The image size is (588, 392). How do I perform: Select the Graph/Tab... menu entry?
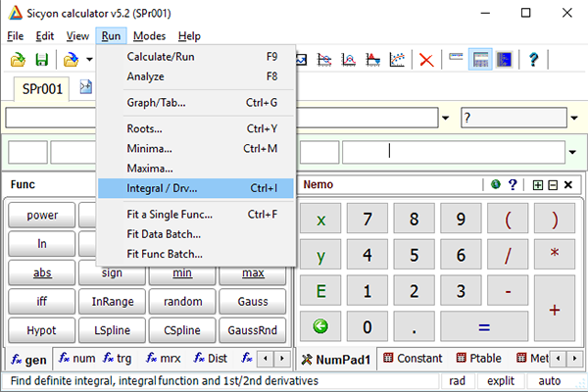click(196, 102)
